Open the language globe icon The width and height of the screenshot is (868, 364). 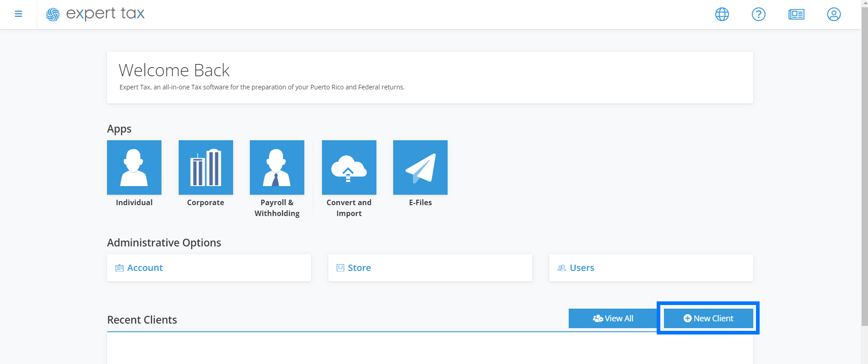click(x=722, y=15)
